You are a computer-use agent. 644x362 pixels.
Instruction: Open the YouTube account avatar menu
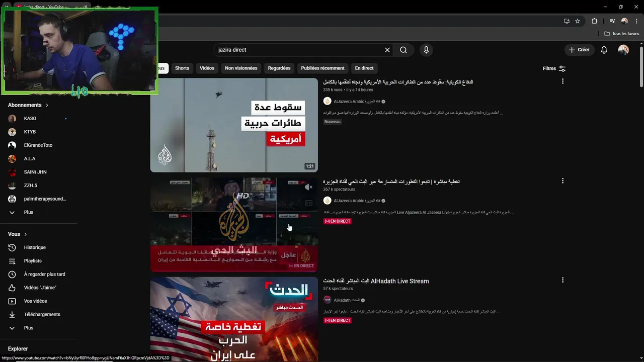(623, 50)
